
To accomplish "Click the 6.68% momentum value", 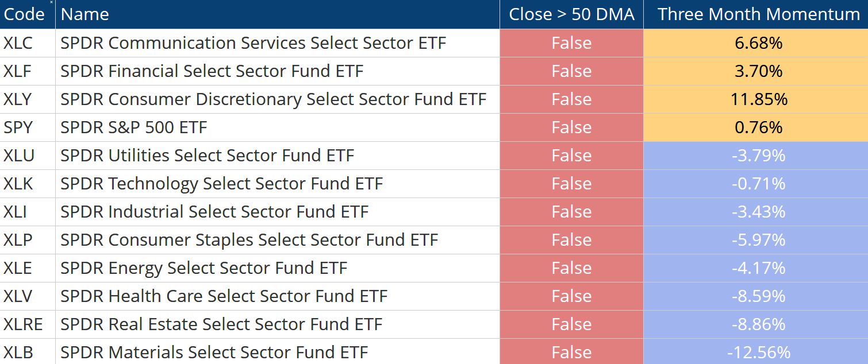I will (758, 43).
